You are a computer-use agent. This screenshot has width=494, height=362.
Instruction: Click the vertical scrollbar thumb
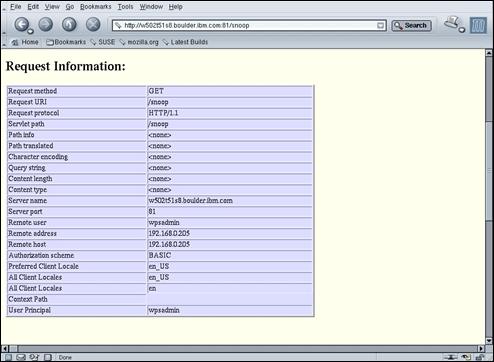[x=489, y=171]
